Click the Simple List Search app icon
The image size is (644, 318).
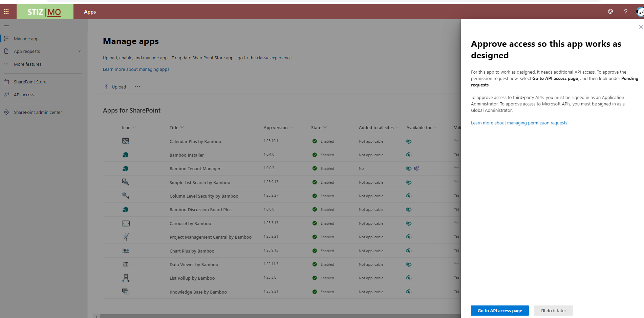tap(126, 182)
